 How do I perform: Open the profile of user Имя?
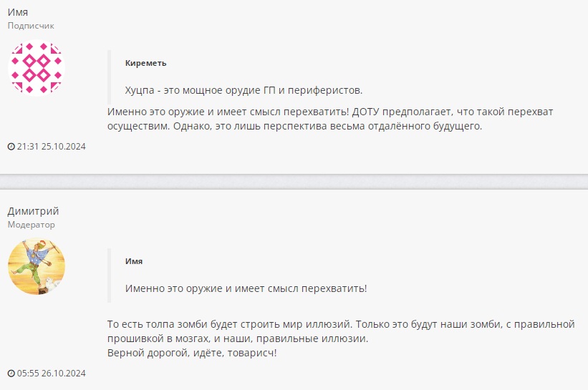click(x=18, y=12)
